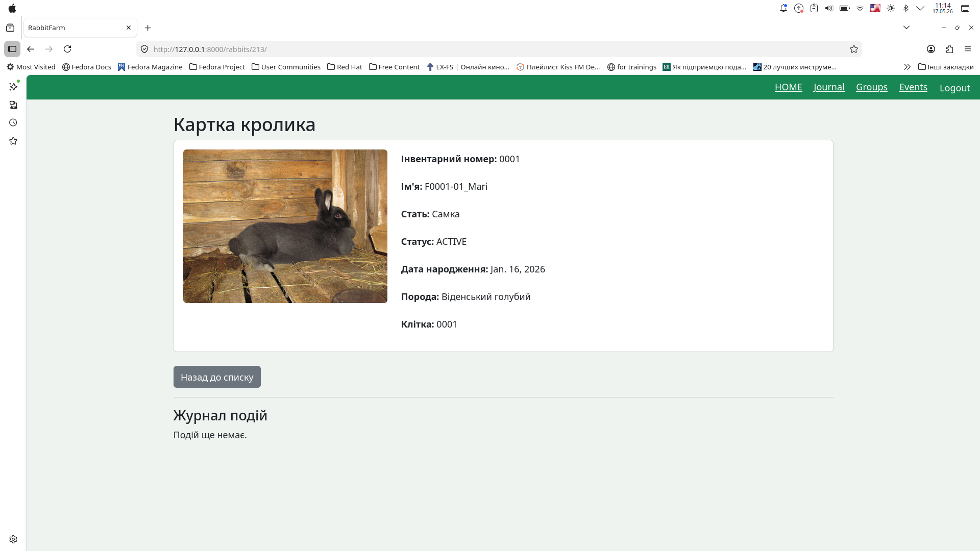The width and height of the screenshot is (980, 551).
Task: Open site security shield info
Action: pyautogui.click(x=144, y=49)
